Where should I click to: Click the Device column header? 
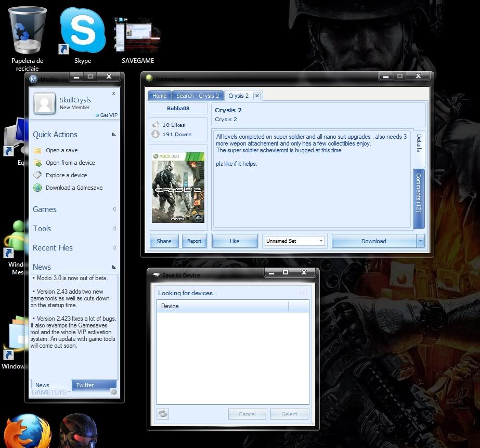click(x=223, y=306)
